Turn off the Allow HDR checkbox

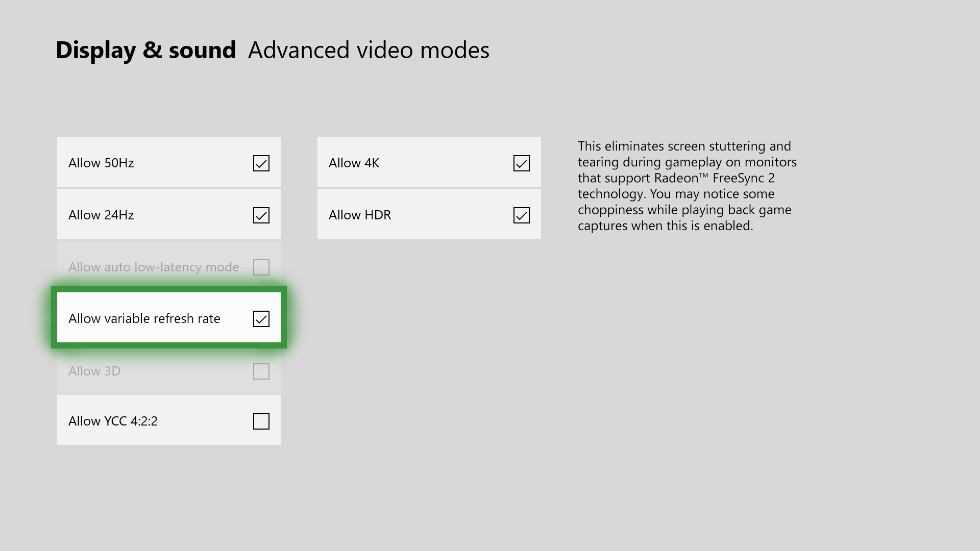point(521,216)
